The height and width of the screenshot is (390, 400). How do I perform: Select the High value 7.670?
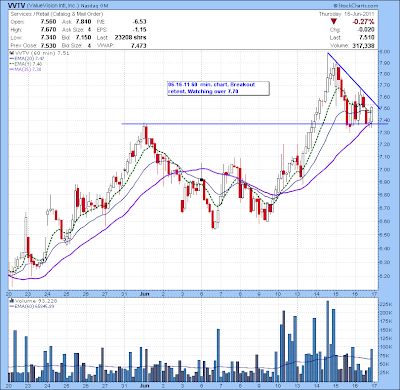coord(48,30)
